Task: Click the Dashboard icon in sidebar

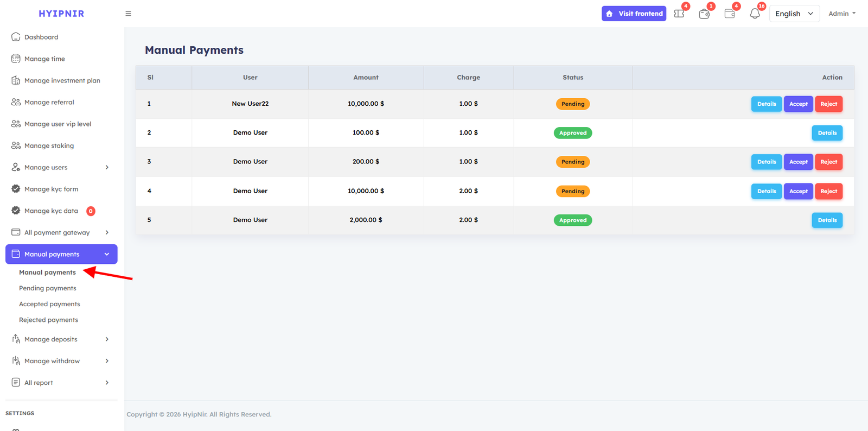Action: pyautogui.click(x=16, y=37)
